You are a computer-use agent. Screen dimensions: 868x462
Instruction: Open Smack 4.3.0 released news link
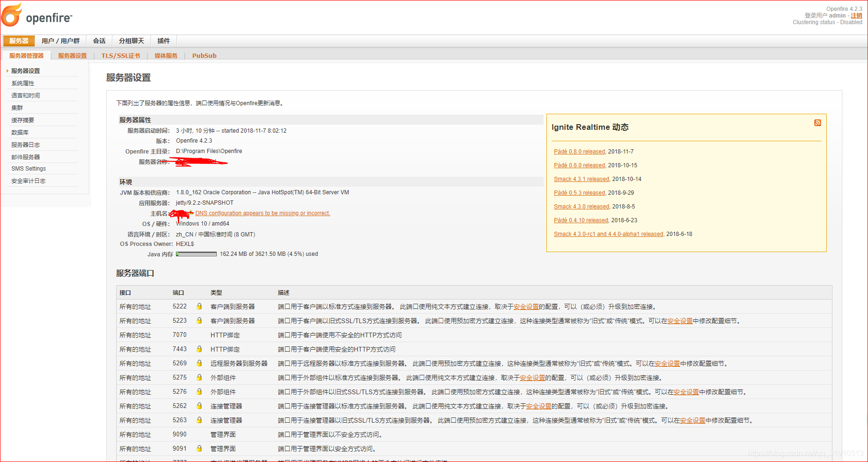[x=582, y=207]
